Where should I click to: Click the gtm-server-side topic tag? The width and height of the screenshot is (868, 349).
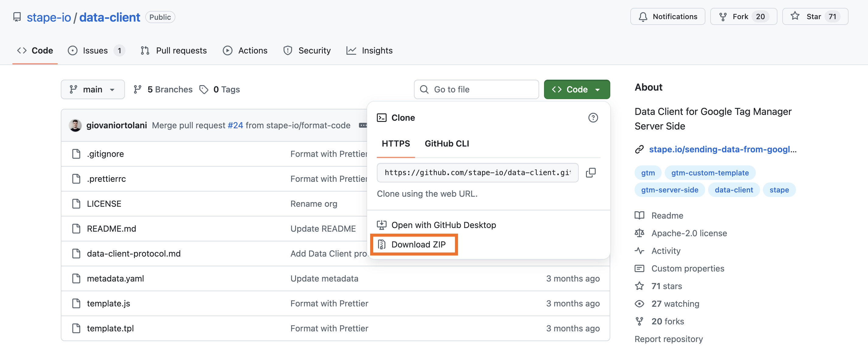pyautogui.click(x=670, y=190)
